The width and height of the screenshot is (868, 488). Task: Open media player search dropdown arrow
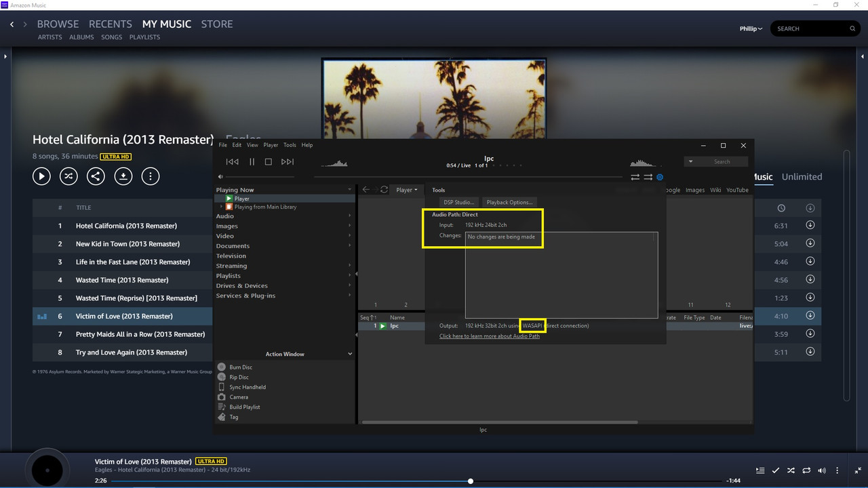[x=690, y=162]
